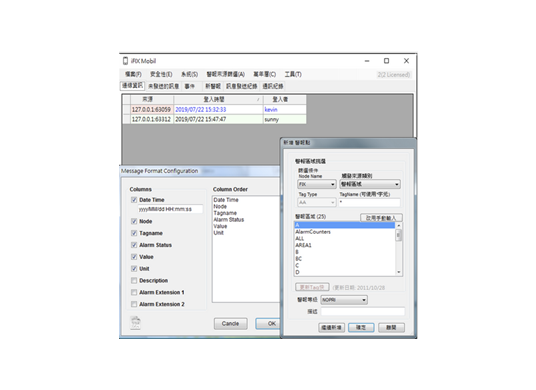Maximize the iFIX Mobil window
Viewport: 536px width, 390px height.
tap(386, 61)
